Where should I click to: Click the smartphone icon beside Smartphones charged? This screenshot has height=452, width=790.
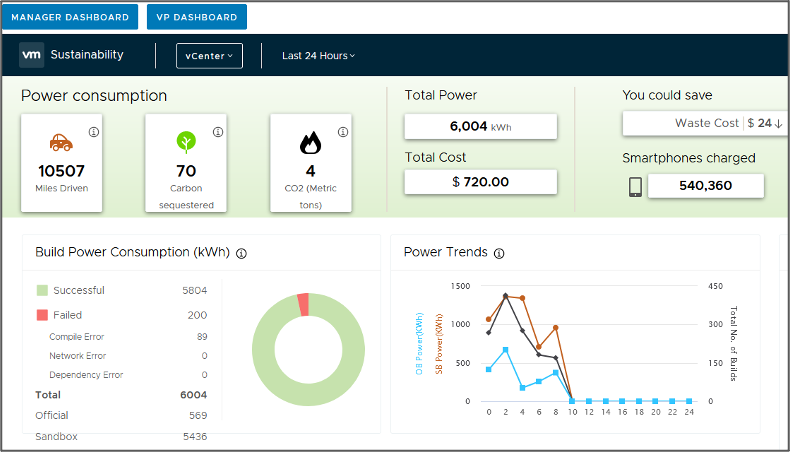click(x=635, y=187)
